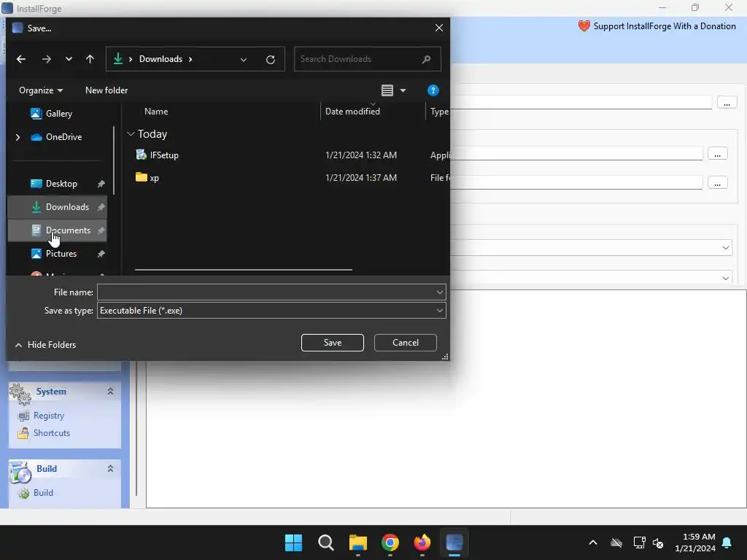Cancel the Save dialog
This screenshot has width=747, height=560.
[406, 343]
